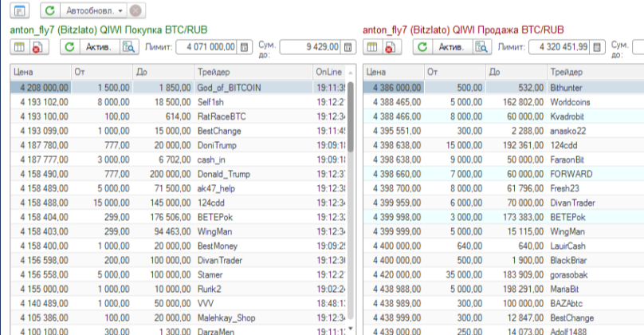
Task: Sort the buy table by Цена column header
Action: point(40,72)
